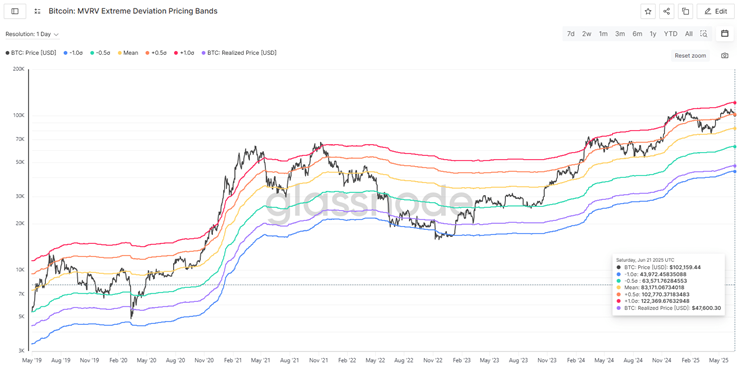Viewport: 737px width, 366px height.
Task: Click the camera screenshot icon
Action: 724,55
